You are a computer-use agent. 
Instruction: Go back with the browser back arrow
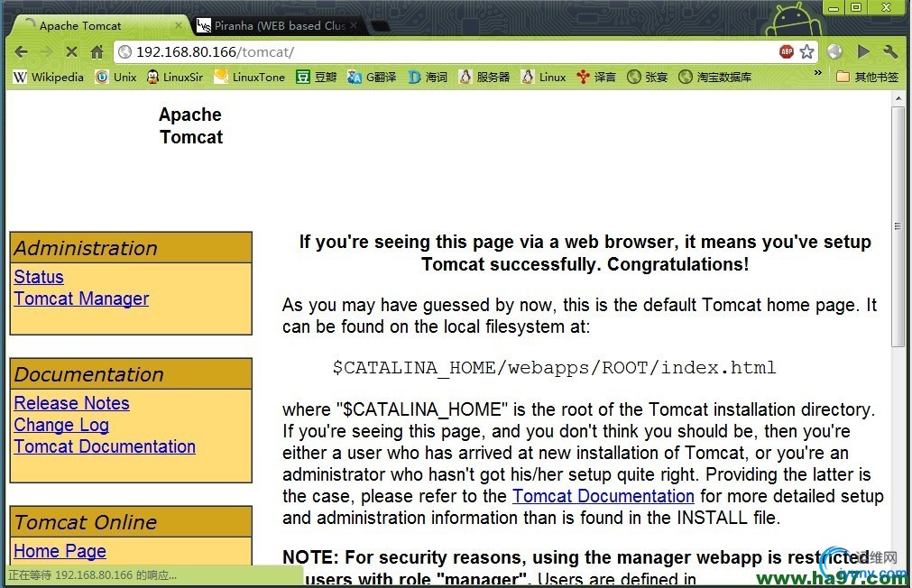pos(21,51)
